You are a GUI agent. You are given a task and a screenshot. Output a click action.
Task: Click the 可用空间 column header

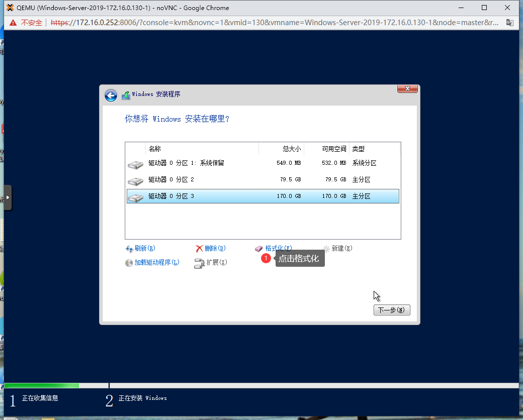[x=326, y=149]
